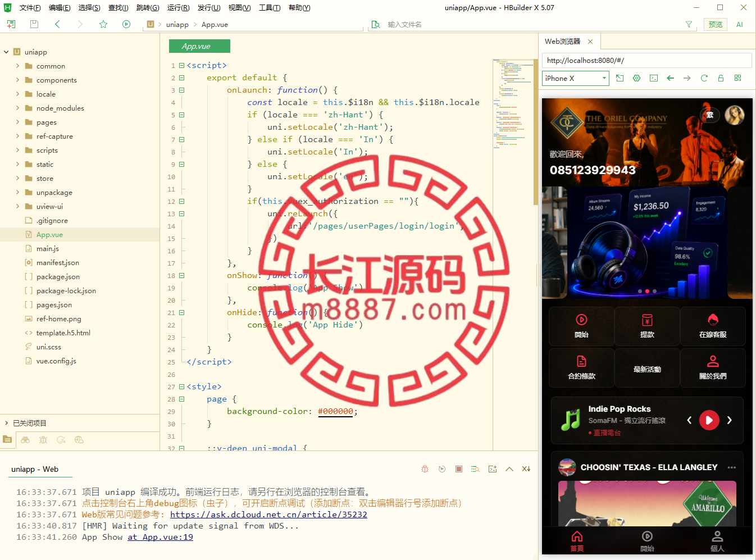The height and width of the screenshot is (560, 756).
Task: Fold the script block at line 1
Action: coord(181,65)
